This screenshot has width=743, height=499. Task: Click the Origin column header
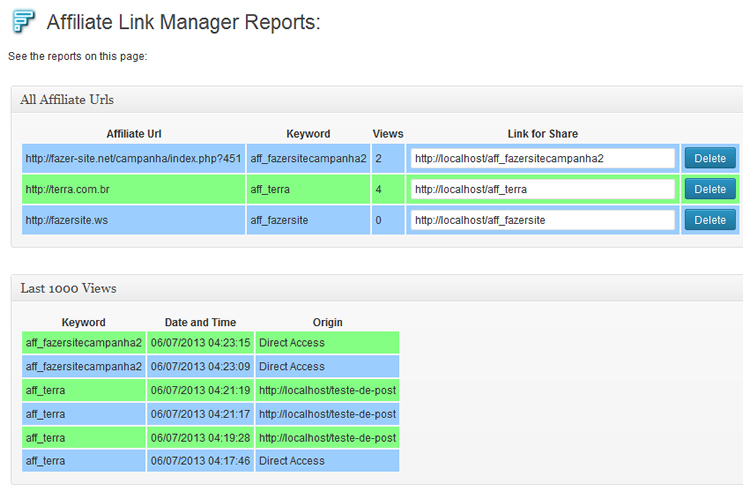(x=327, y=322)
